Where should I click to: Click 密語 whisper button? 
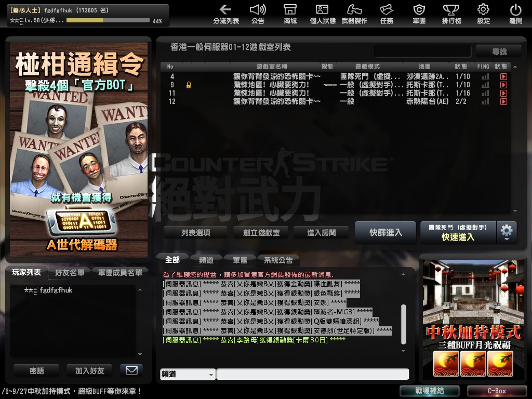click(37, 370)
